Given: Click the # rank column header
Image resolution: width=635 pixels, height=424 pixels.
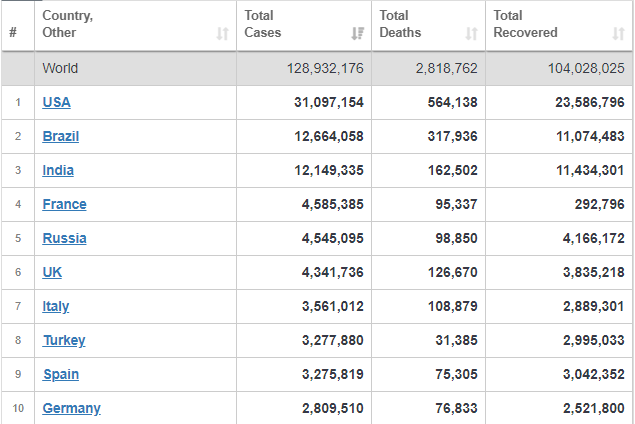Looking at the screenshot, I should [13, 32].
